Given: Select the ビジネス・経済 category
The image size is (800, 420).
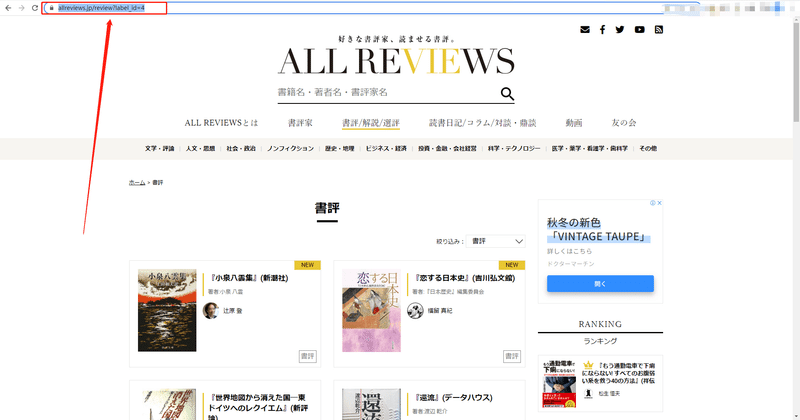Looking at the screenshot, I should click(386, 149).
